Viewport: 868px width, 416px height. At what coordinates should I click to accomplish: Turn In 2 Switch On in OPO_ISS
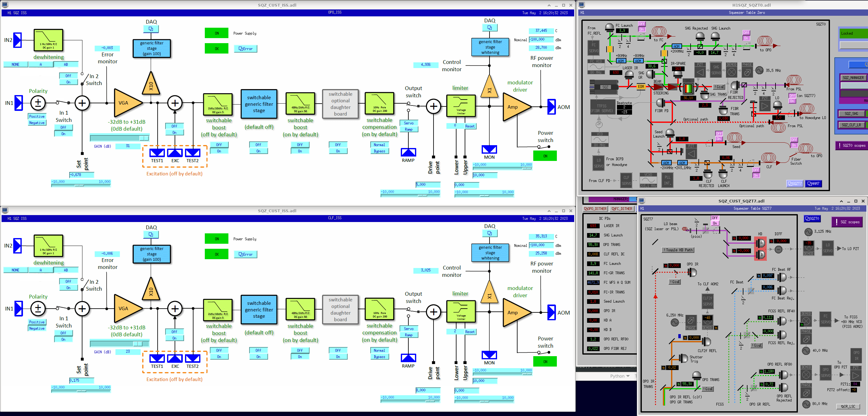(x=68, y=82)
